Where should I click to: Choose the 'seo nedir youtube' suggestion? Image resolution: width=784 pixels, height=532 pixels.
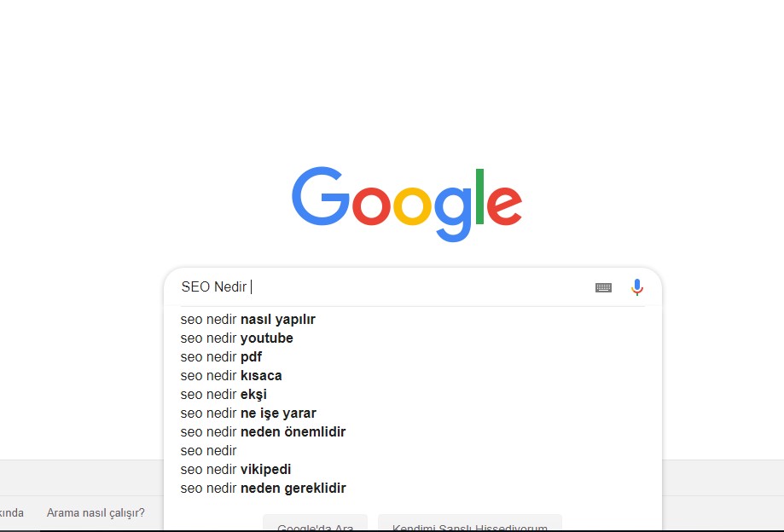[237, 338]
